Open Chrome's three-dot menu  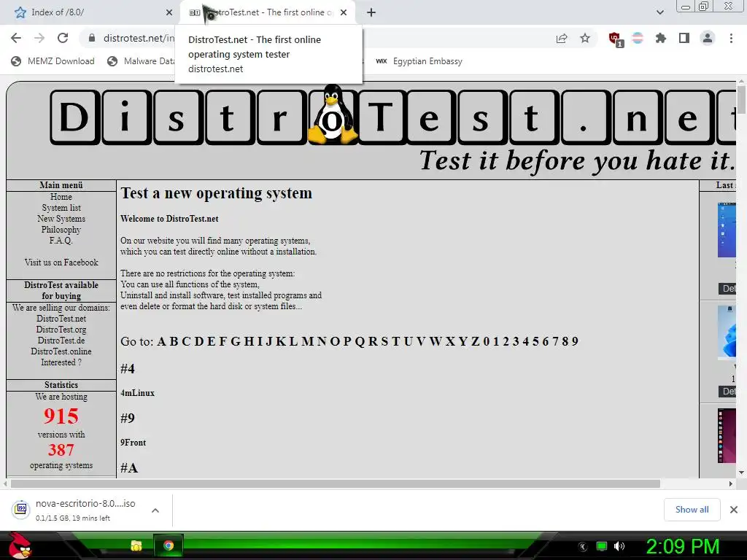pos(731,38)
